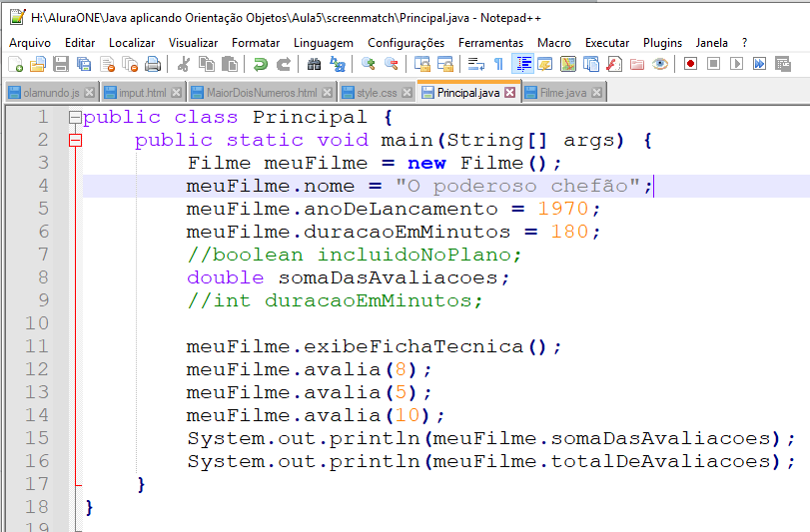Open the Plugins menu
The width and height of the screenshot is (810, 532).
(662, 43)
